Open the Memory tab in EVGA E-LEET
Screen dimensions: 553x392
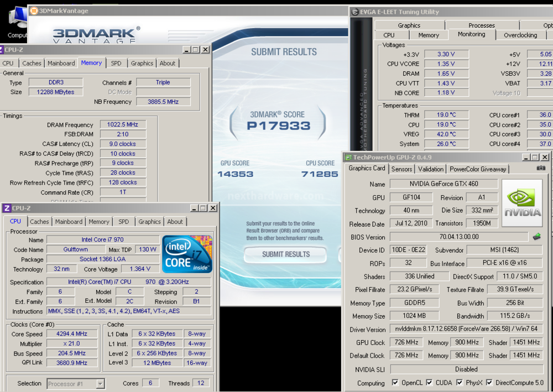[x=429, y=35]
